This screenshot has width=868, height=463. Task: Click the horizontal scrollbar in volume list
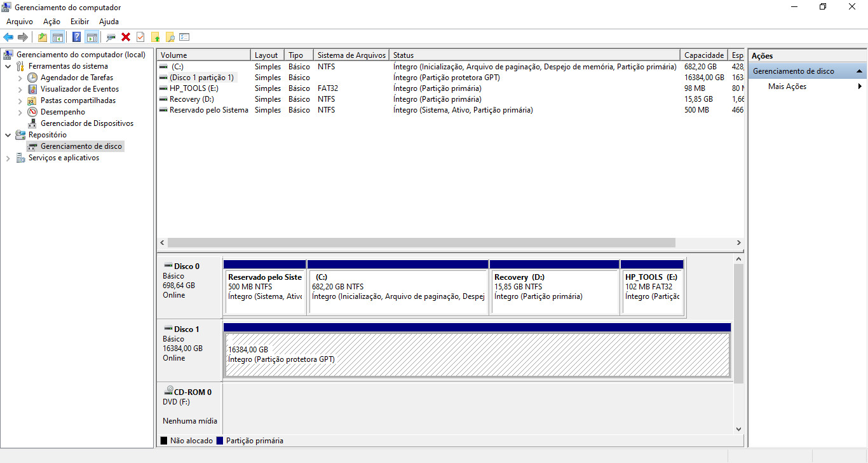(421, 243)
